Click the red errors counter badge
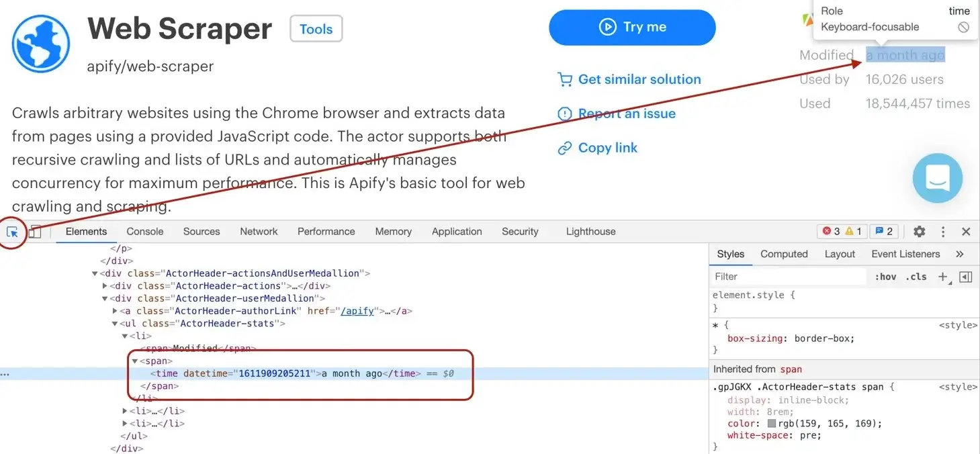 831,231
